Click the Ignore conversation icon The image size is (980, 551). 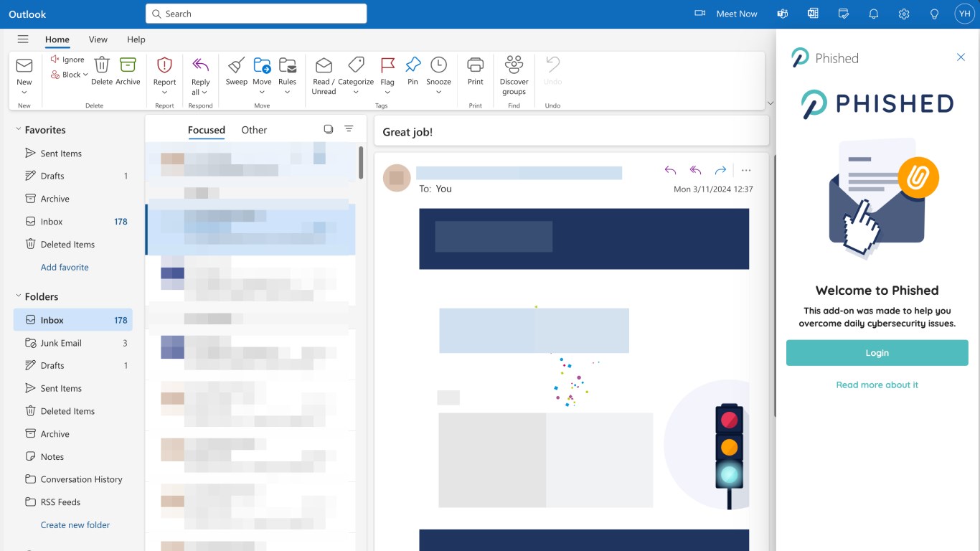(55, 60)
